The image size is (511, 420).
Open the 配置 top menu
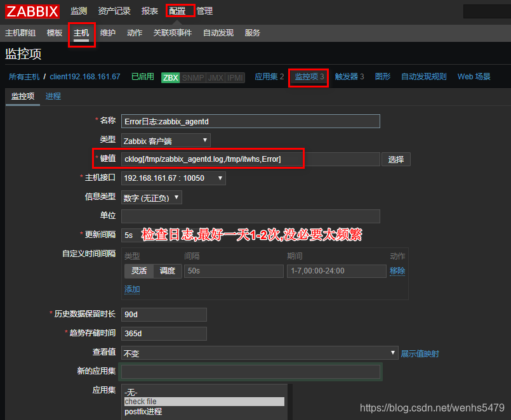point(177,11)
